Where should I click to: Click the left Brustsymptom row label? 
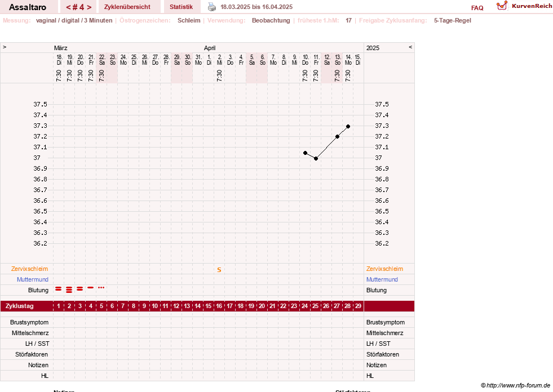coord(29,322)
